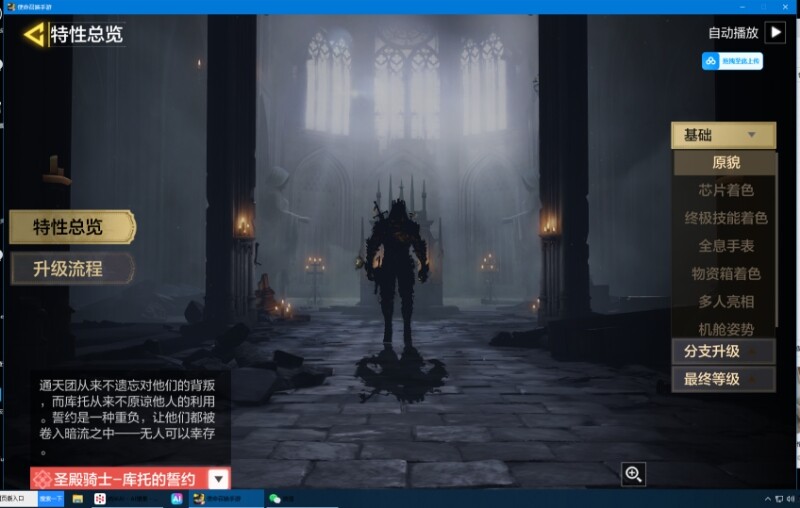Select the 原貌 option
The height and width of the screenshot is (508, 800).
click(725, 163)
